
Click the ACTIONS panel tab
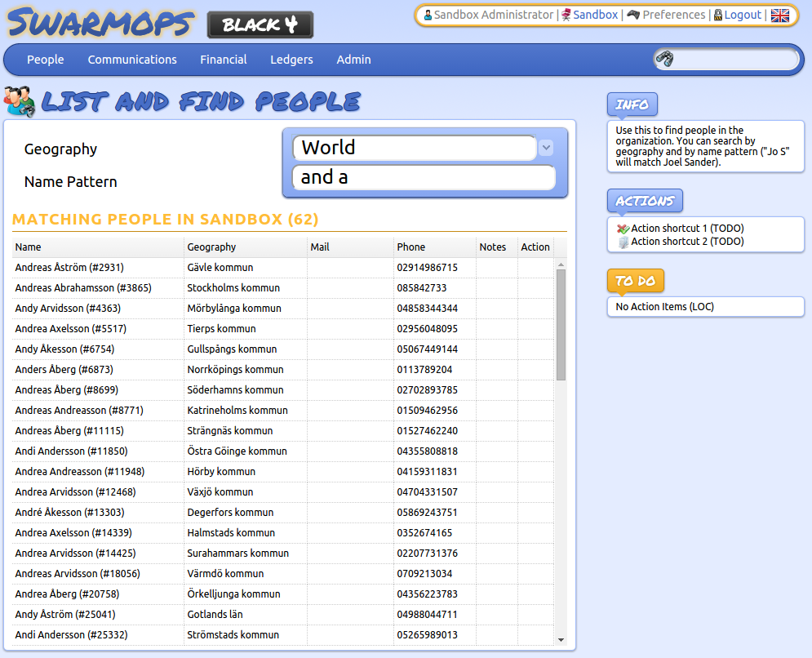click(645, 201)
